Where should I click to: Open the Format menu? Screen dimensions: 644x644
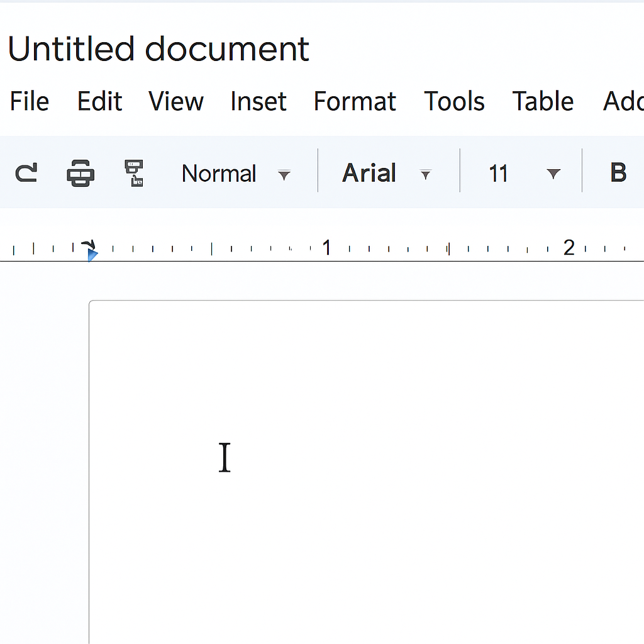[355, 101]
